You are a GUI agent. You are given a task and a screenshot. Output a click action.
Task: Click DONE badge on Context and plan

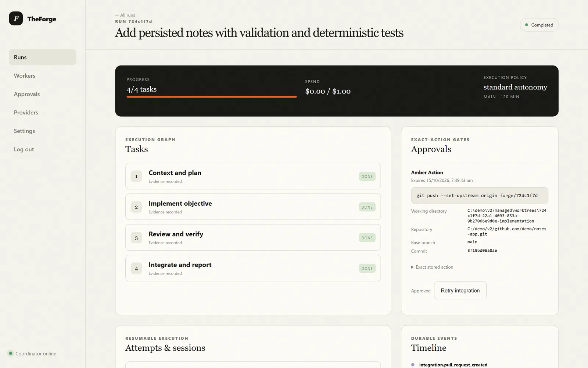click(367, 176)
